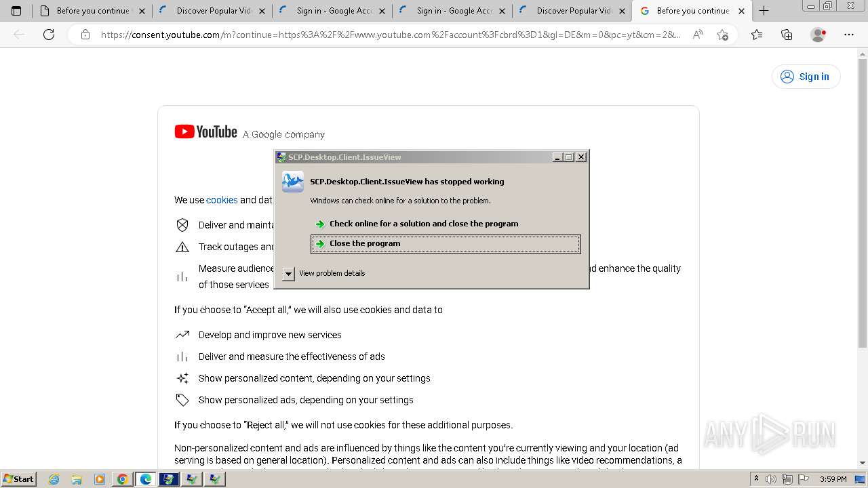Minimize the SCP.Desktop.Client.IssueView dialog
Screen dimensions: 868x488
(x=557, y=157)
